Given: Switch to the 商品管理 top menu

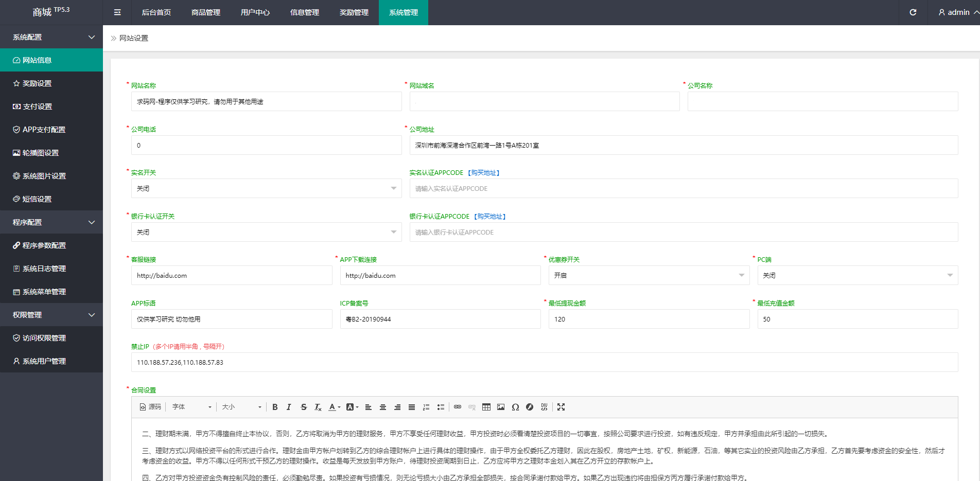Looking at the screenshot, I should 206,12.
